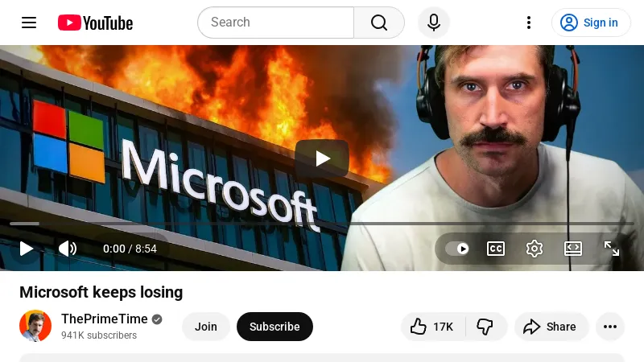Mute the video volume
Viewport: 644px width, 362px height.
68,249
